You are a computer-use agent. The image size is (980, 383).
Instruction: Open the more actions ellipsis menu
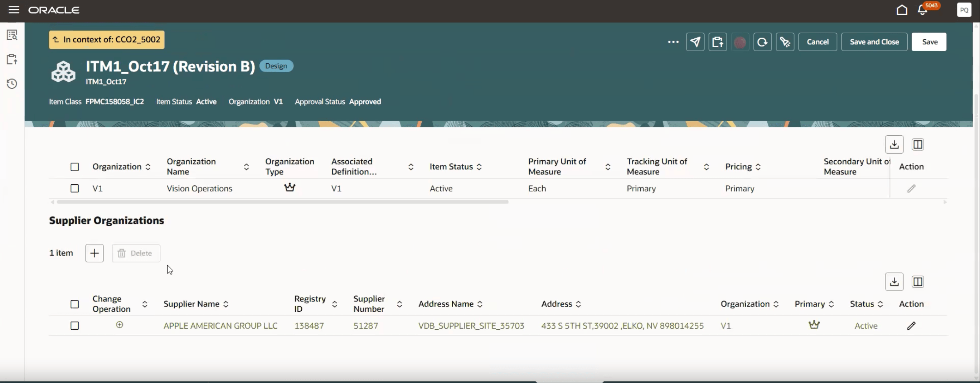click(673, 42)
